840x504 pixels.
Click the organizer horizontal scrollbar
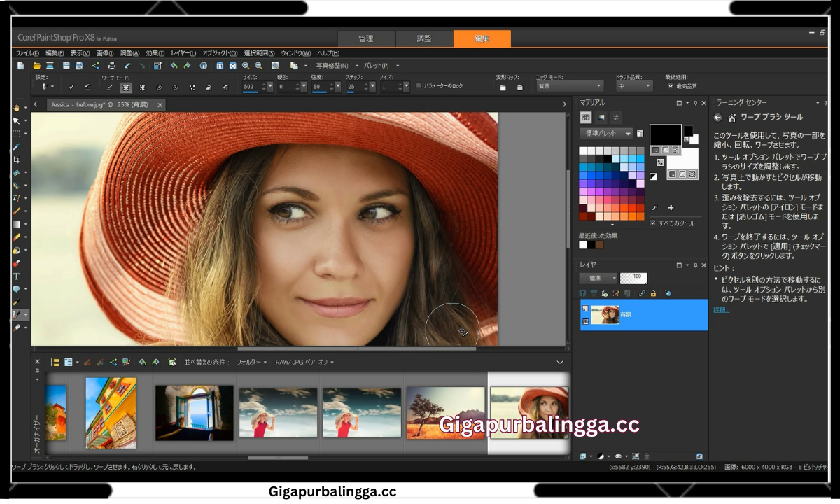(x=278, y=458)
